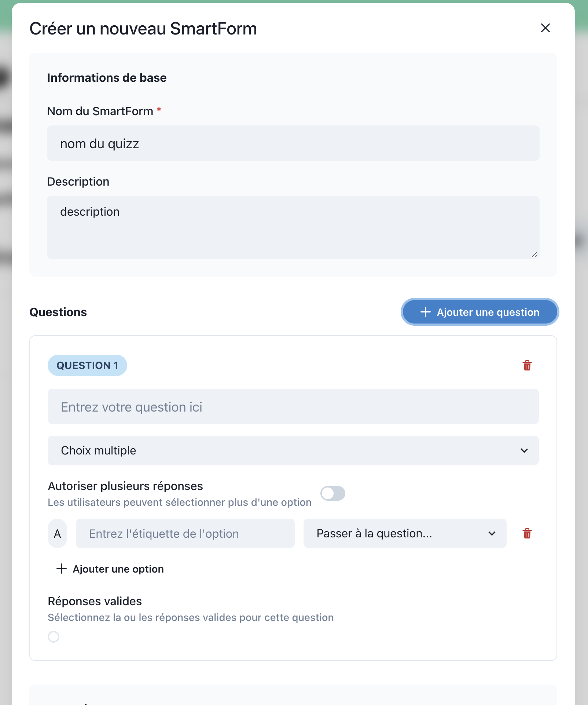Screen dimensions: 588x705
Task: Select the valid answer radio button
Action: pyautogui.click(x=54, y=637)
